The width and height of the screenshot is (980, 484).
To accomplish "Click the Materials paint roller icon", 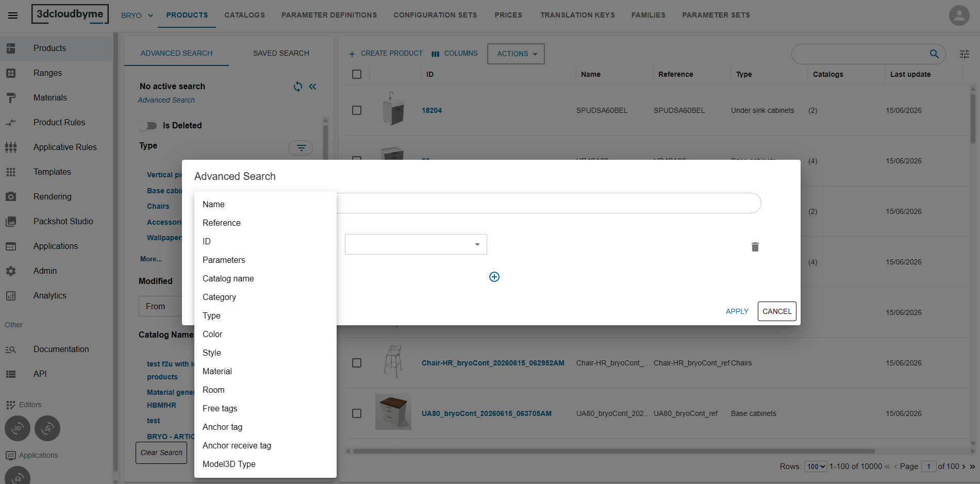I will tap(11, 98).
